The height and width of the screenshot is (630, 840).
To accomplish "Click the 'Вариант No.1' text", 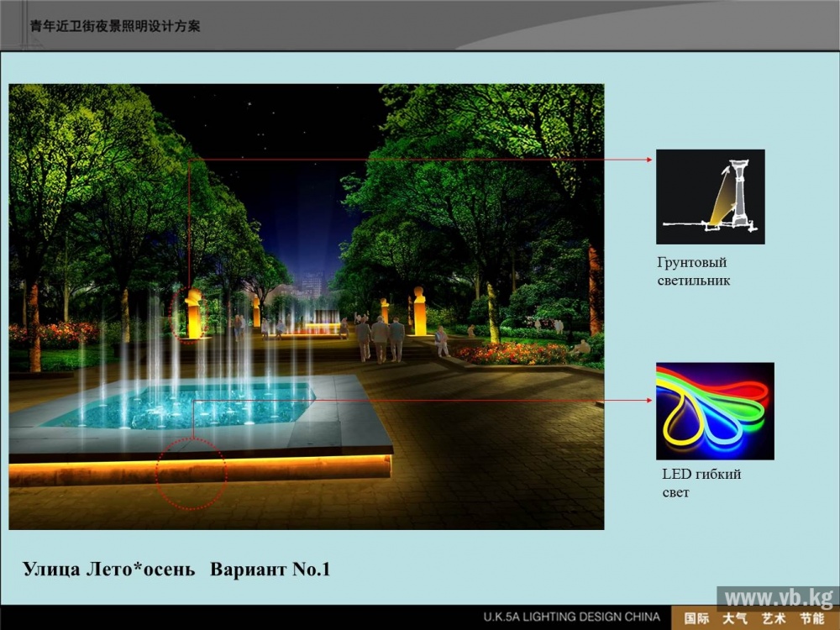I will [x=270, y=569].
